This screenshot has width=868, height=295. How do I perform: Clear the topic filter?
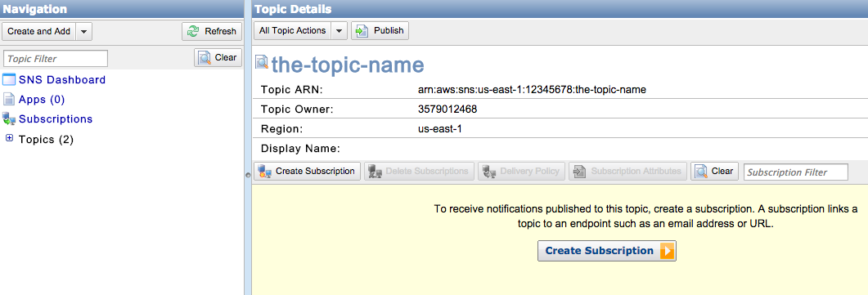(218, 57)
